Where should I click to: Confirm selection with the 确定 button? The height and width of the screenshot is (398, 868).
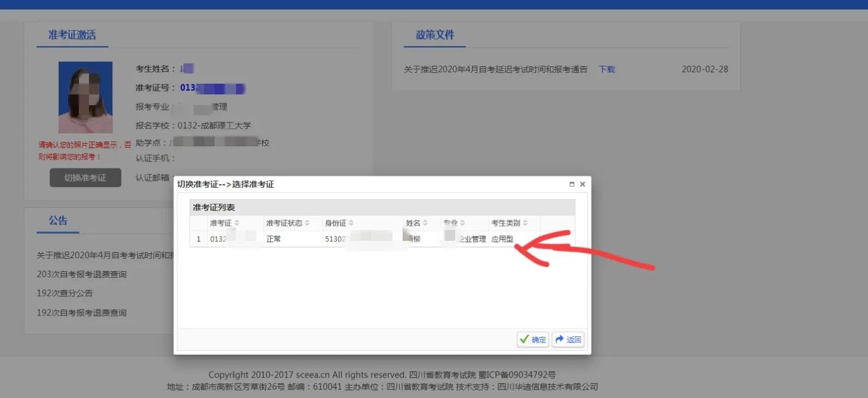tap(533, 339)
